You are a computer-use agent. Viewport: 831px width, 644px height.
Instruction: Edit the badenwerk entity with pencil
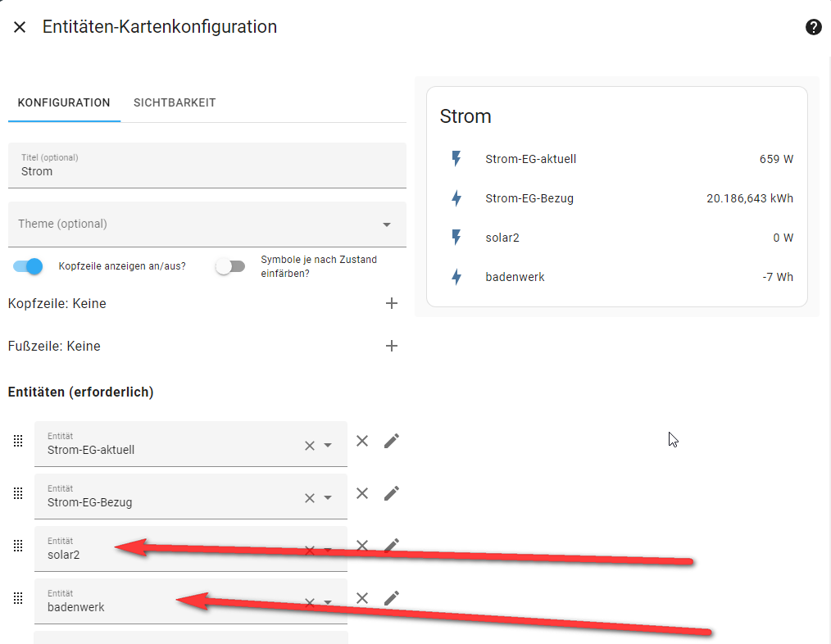click(x=391, y=598)
